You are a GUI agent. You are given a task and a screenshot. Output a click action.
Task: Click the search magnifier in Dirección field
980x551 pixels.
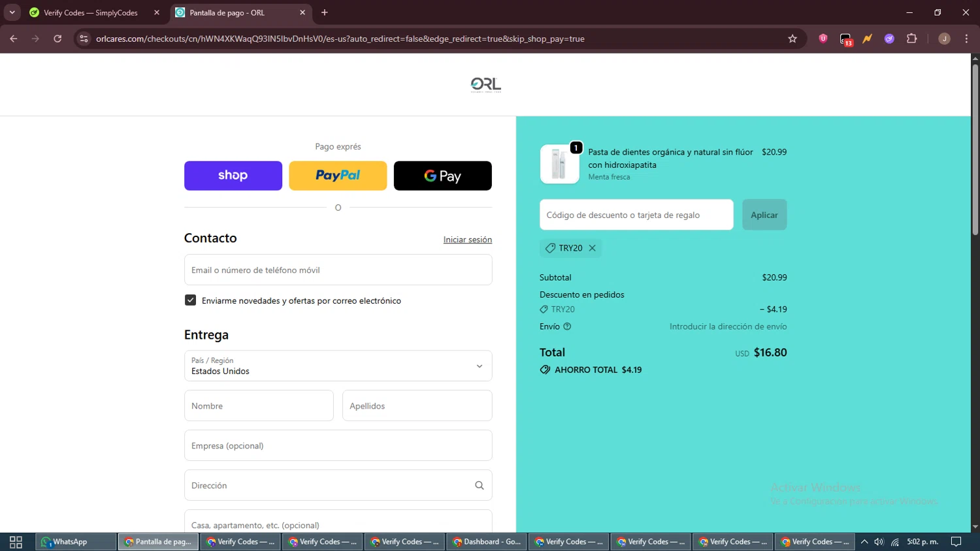pos(480,485)
